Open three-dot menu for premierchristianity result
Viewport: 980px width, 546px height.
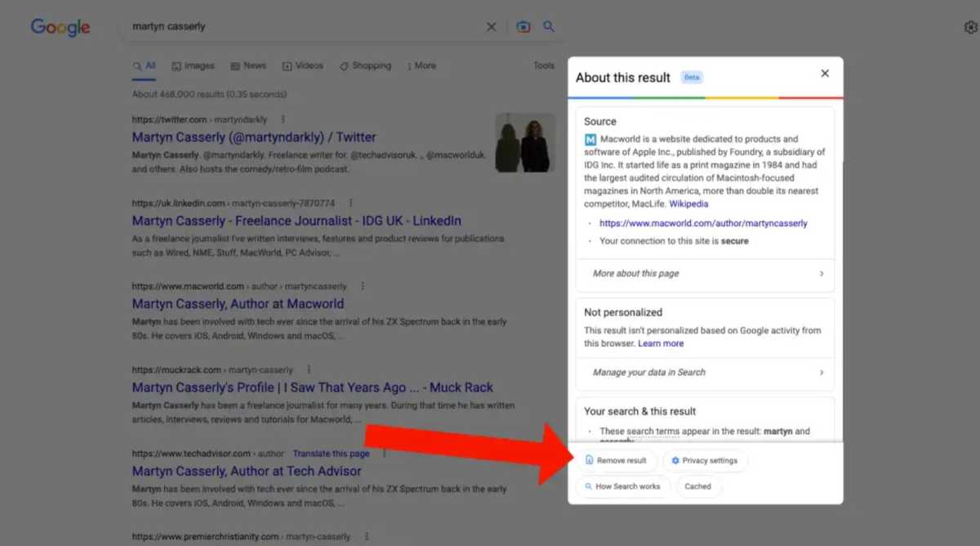point(366,536)
